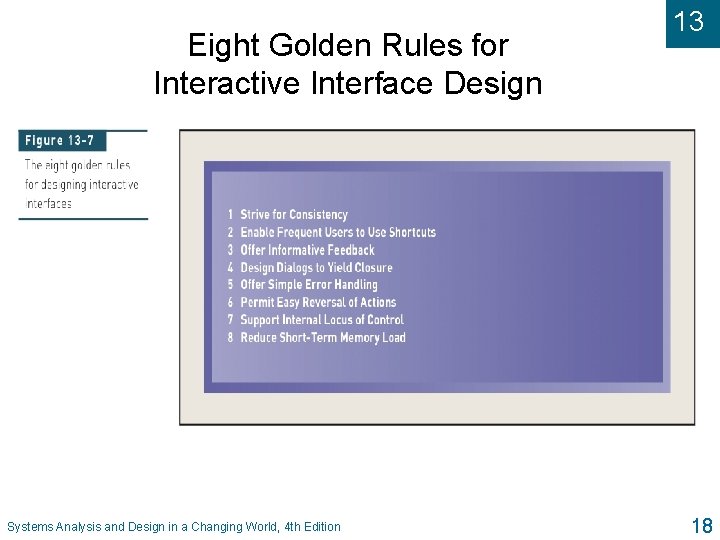
Task: Click the "Figure 13-7" label
Action: click(62, 141)
